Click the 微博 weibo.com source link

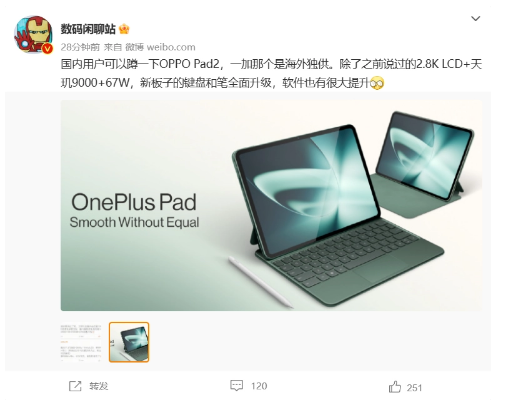(160, 47)
